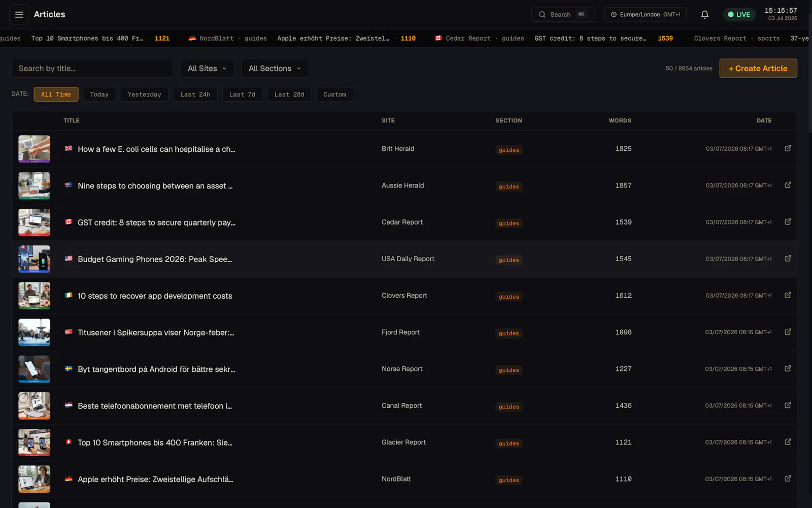Viewport: 812px width, 508px height.
Task: Click the search magnifier icon in top bar
Action: 542,15
